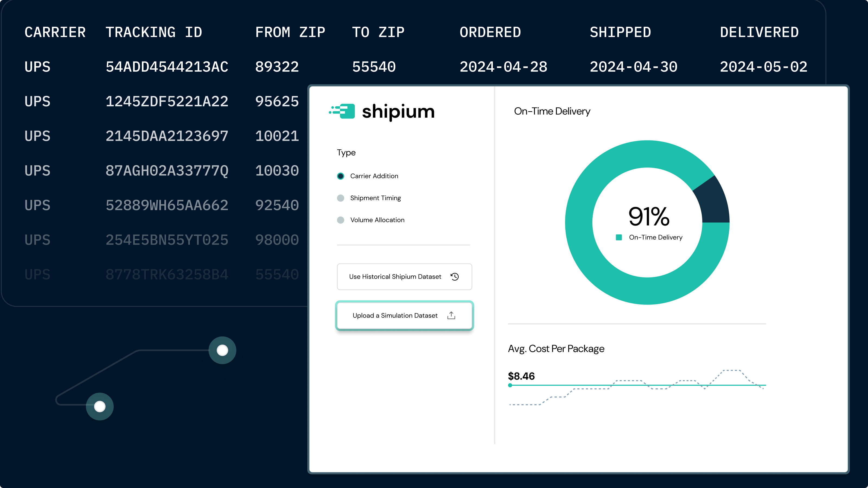Click the ORDERED column header
Screen dimensions: 868x488
pyautogui.click(x=490, y=32)
